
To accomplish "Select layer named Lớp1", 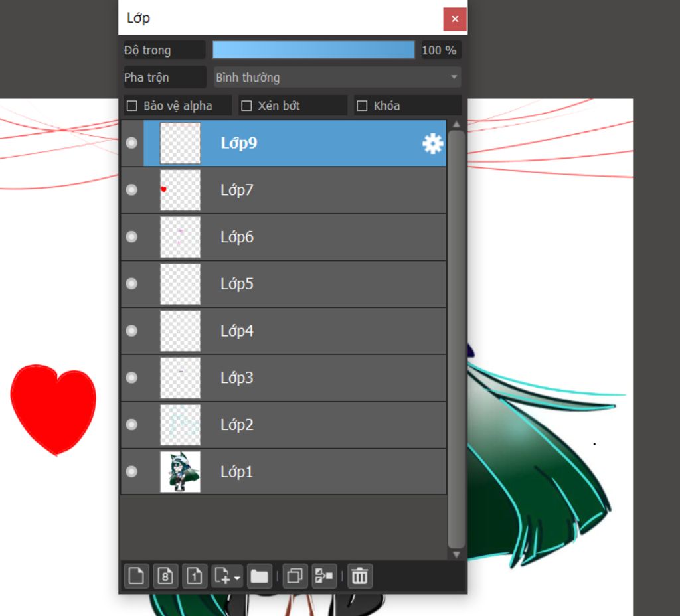I will coord(284,471).
